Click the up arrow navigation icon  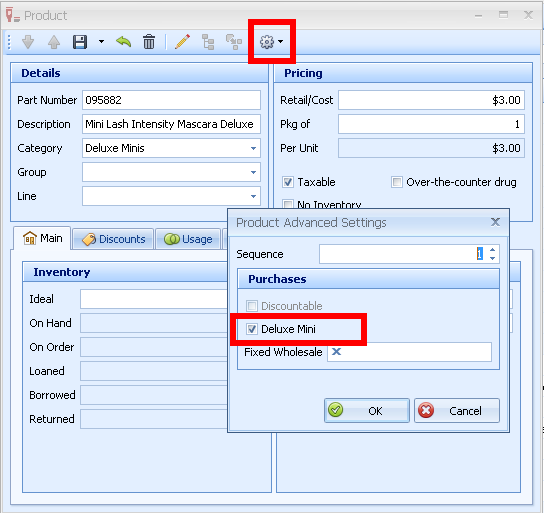click(x=54, y=42)
